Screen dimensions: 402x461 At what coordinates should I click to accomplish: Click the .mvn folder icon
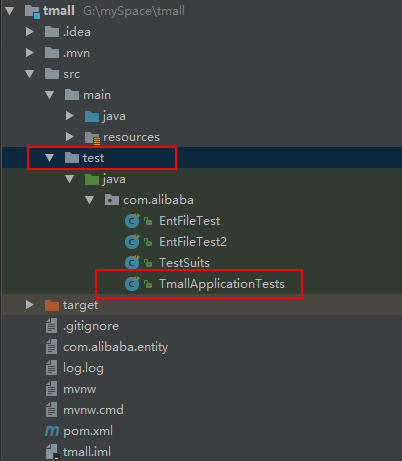point(52,53)
